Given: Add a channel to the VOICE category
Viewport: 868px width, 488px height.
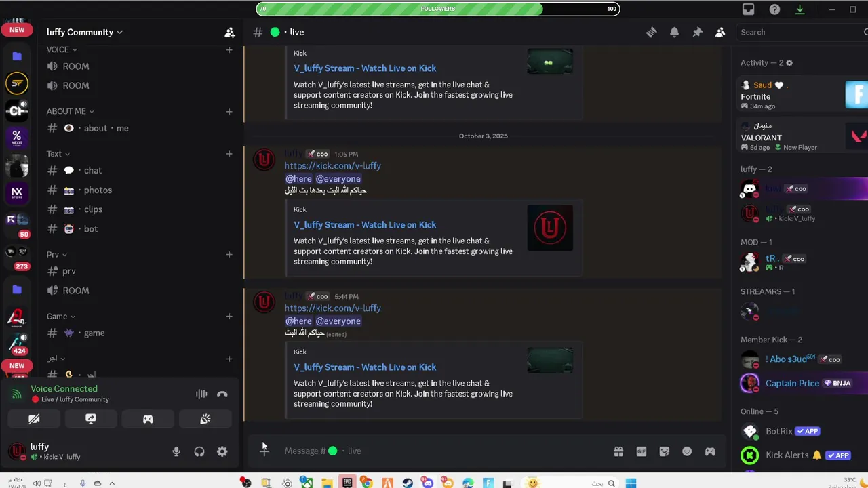Looking at the screenshot, I should (x=229, y=49).
